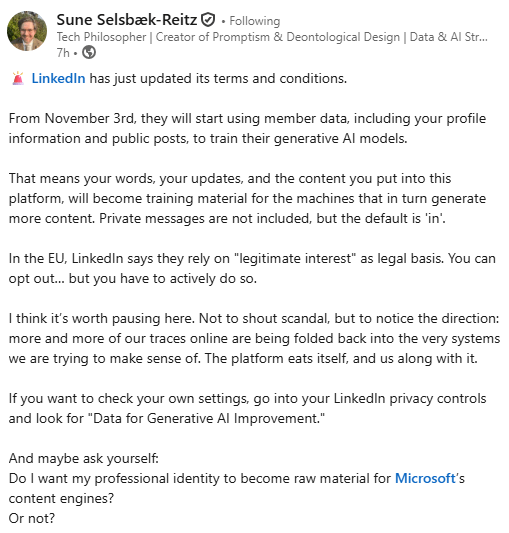
Task: Open Sune Selsbæk-Reitz's profile photo
Action: pos(27,31)
